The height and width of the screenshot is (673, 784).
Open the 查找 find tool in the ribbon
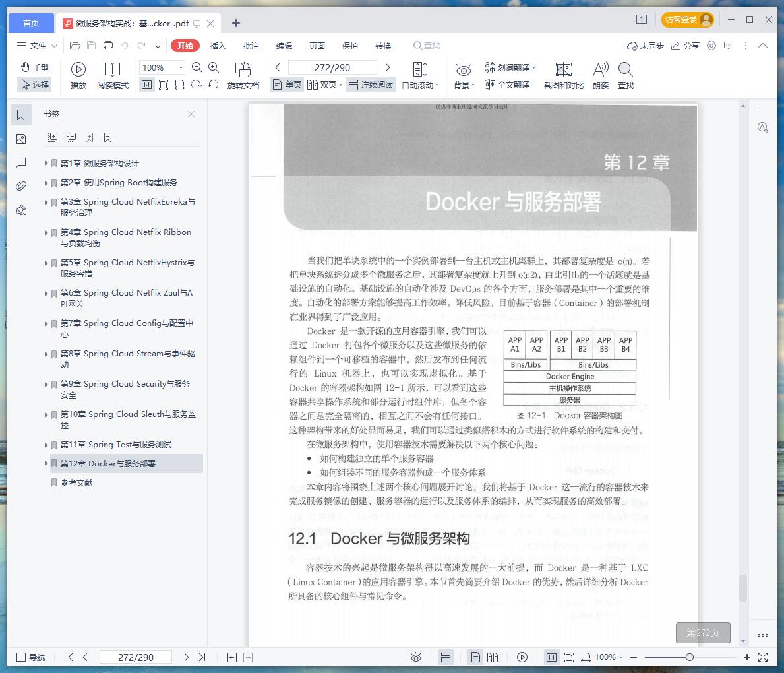click(626, 76)
